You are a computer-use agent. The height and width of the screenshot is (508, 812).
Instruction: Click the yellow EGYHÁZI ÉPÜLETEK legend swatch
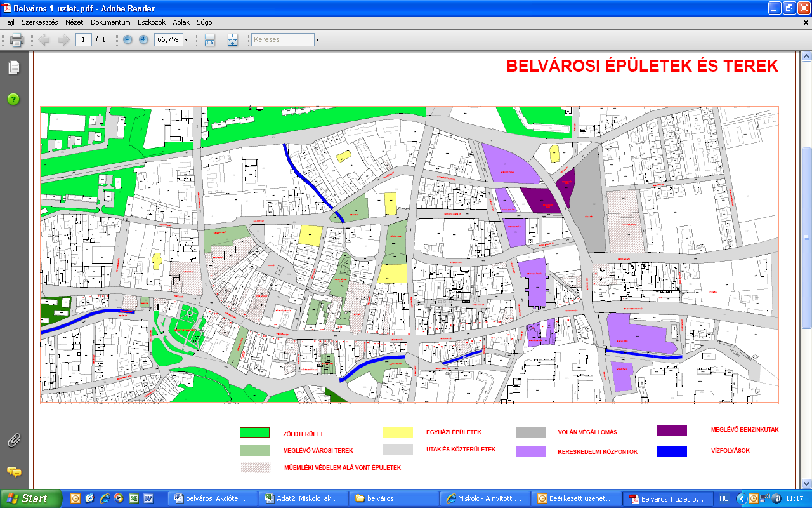pyautogui.click(x=398, y=433)
